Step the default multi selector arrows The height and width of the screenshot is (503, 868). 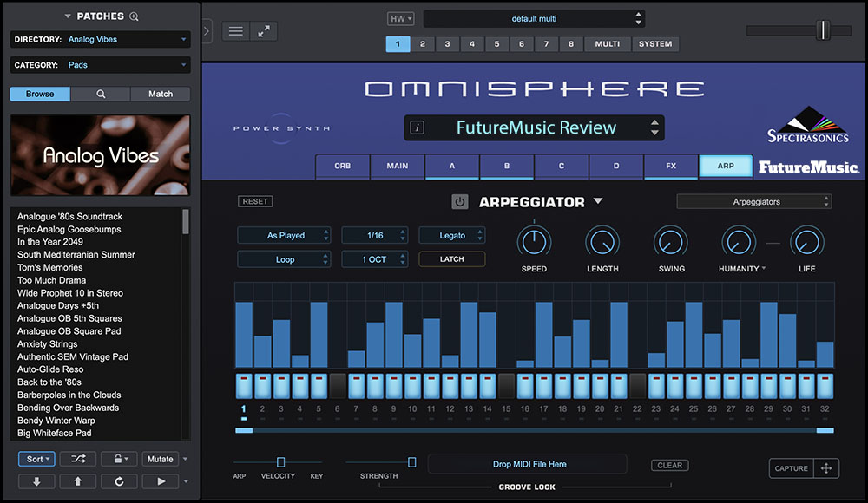tap(638, 18)
